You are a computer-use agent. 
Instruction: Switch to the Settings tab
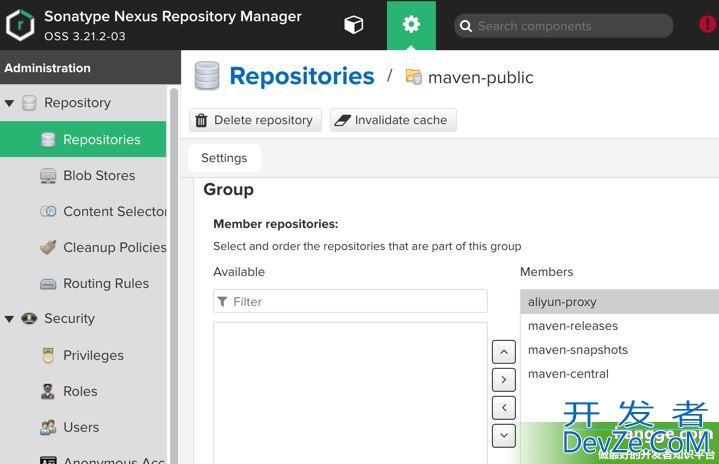[224, 158]
